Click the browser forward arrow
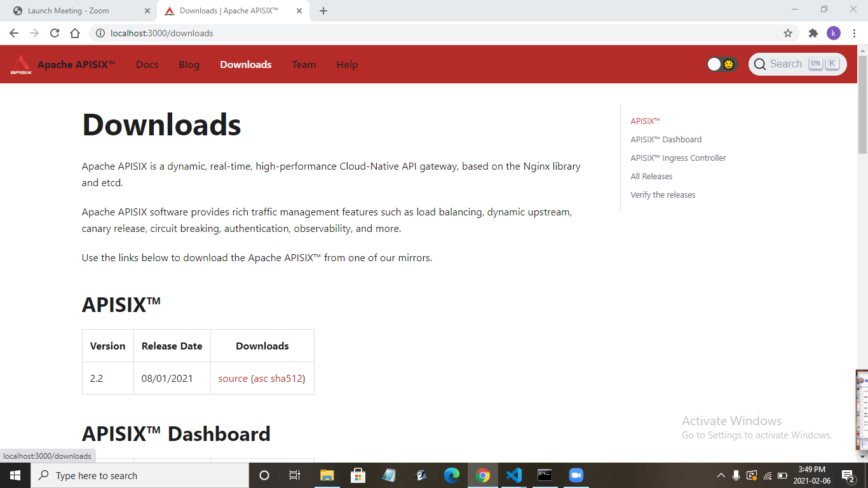This screenshot has width=868, height=488. pos(34,33)
